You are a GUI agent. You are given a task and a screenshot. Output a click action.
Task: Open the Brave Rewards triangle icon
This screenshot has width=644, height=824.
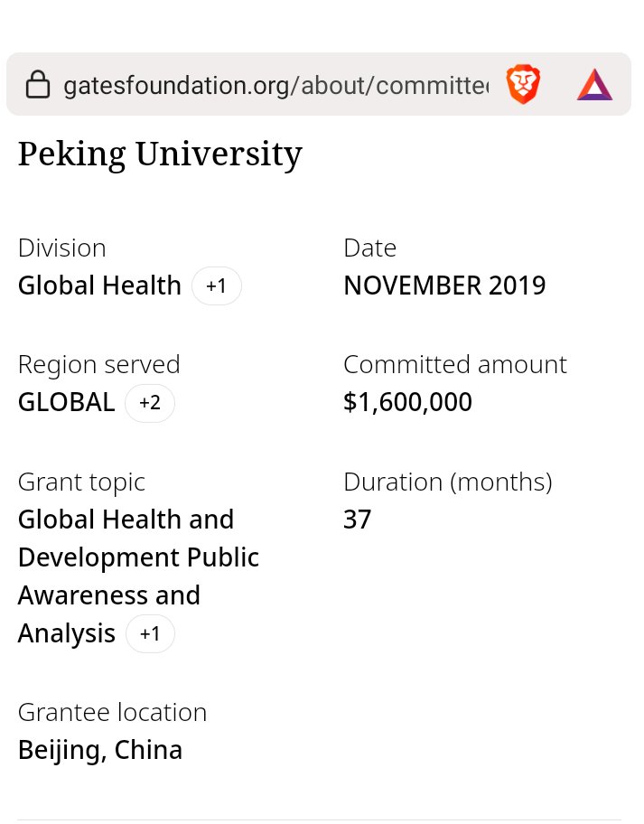coord(594,85)
